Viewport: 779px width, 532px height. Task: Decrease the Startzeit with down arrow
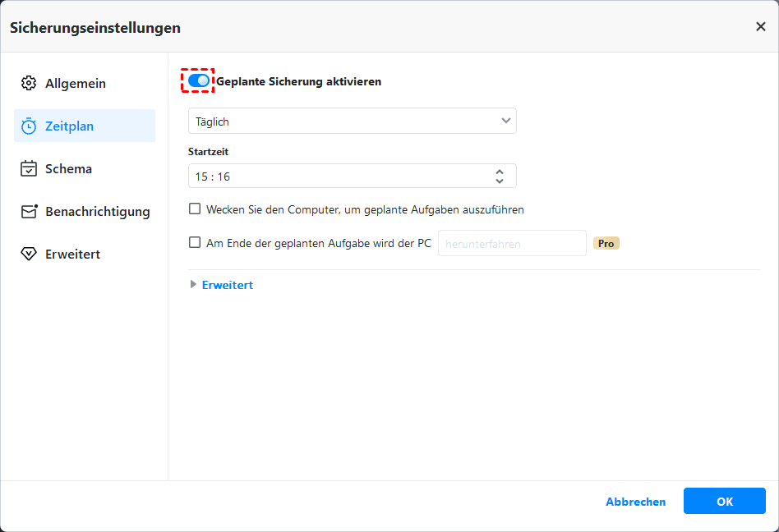[x=500, y=181]
